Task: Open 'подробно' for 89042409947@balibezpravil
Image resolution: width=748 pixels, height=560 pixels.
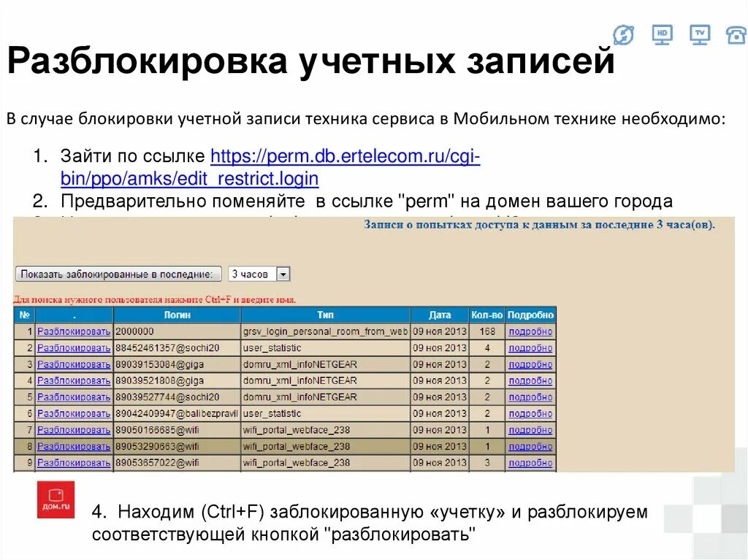Action: 530,413
